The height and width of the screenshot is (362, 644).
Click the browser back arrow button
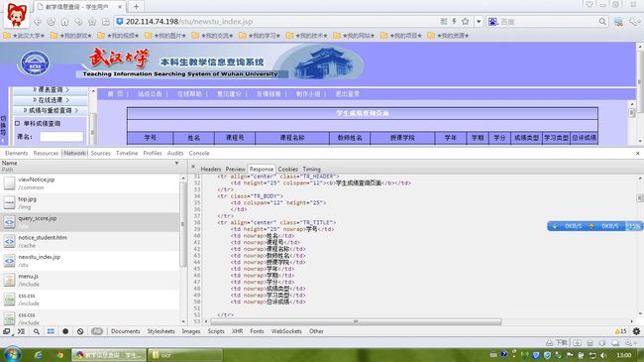coord(38,22)
